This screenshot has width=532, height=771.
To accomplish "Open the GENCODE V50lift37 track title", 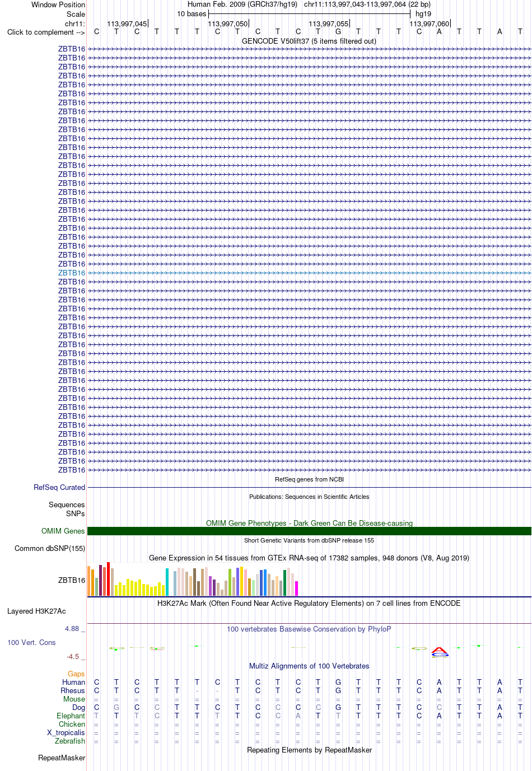I will coord(309,41).
